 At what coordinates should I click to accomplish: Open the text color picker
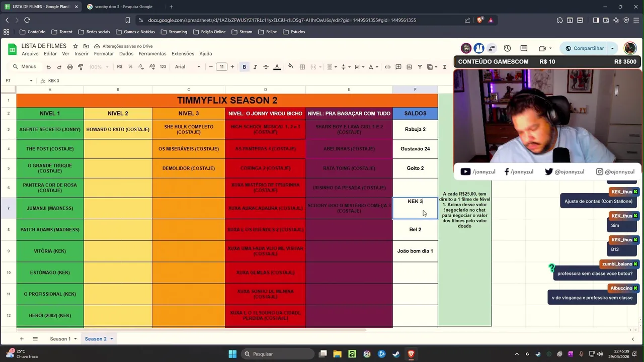(x=277, y=67)
